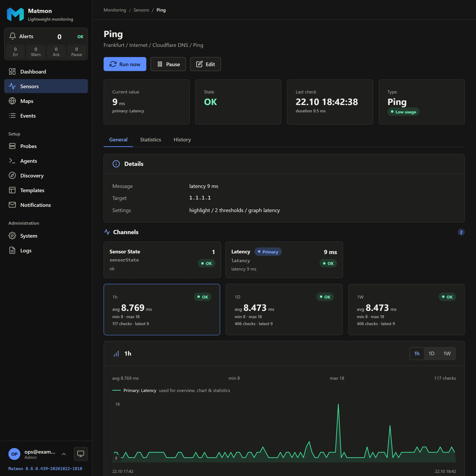Expand the ops@exam... user menu chevron
The width and height of the screenshot is (476, 476).
point(64,454)
